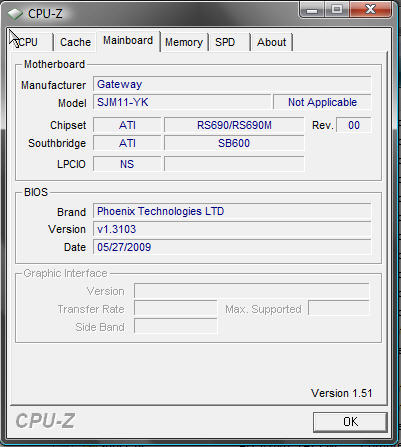Open the Cache tab
This screenshot has width=401, height=447.
75,42
